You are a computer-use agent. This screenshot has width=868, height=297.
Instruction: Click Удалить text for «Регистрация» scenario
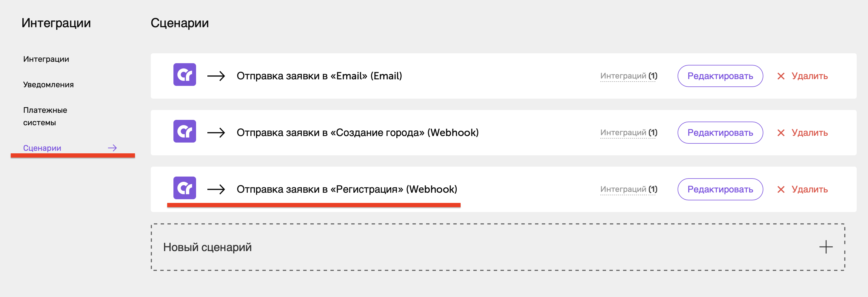tap(809, 189)
